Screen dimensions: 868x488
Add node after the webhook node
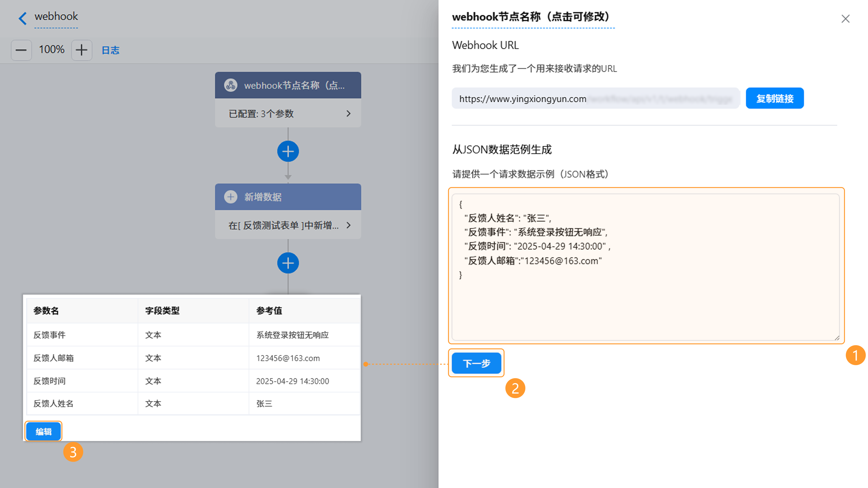click(288, 151)
